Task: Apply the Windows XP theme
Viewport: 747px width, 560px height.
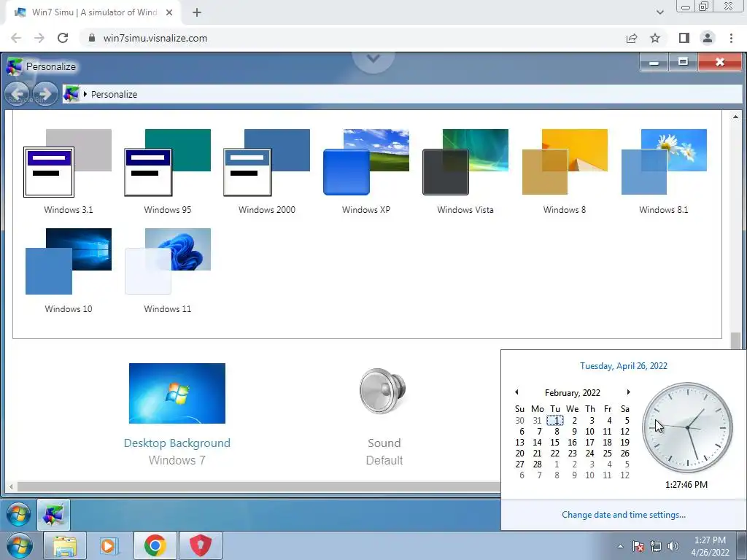Action: (366, 171)
